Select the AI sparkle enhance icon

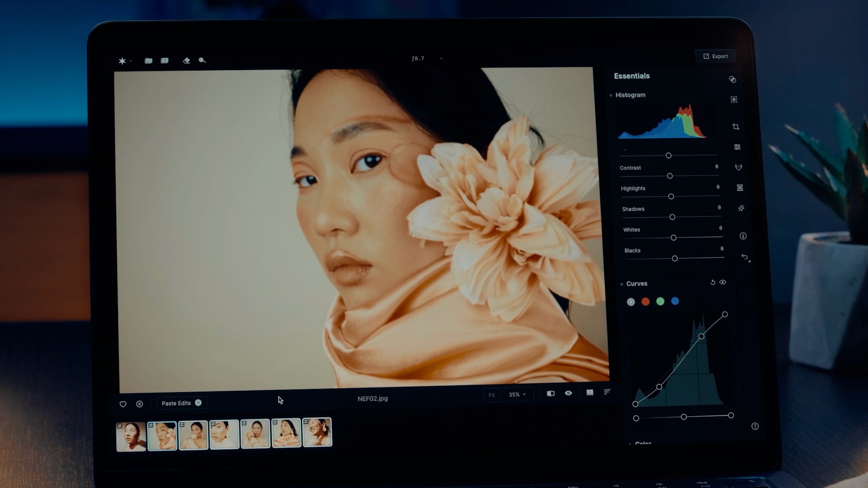coord(741,208)
